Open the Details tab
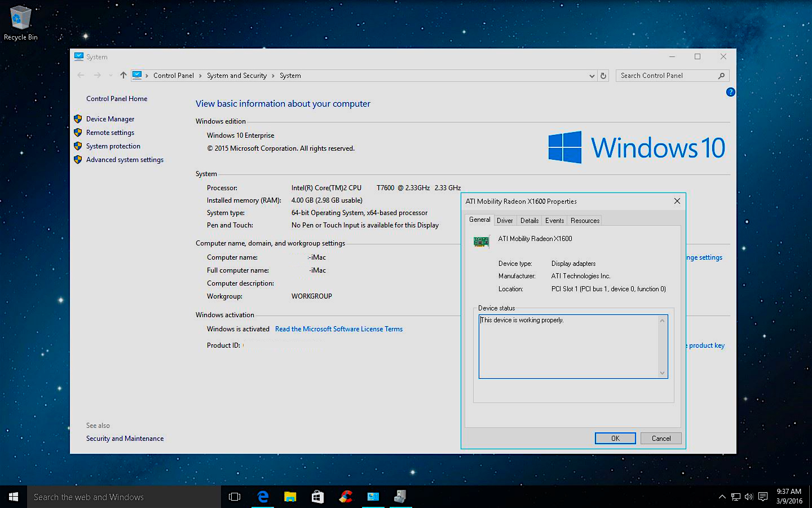This screenshot has height=508, width=812. (529, 221)
